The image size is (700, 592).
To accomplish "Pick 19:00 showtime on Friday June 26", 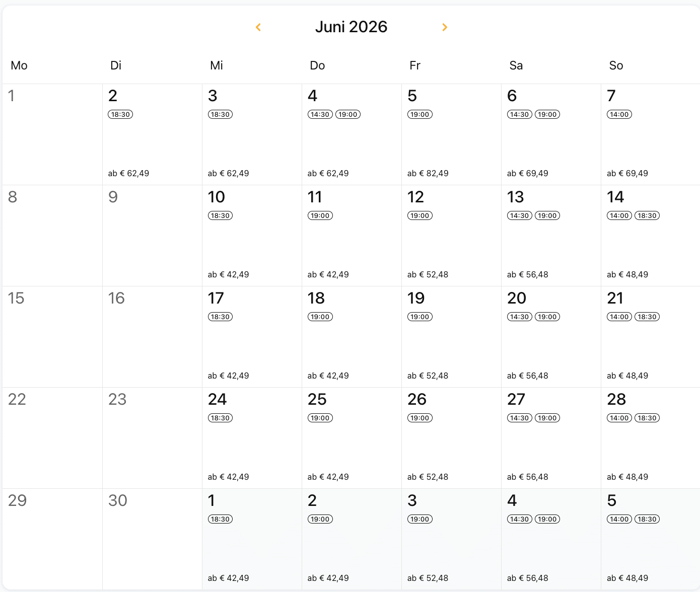I will click(419, 418).
